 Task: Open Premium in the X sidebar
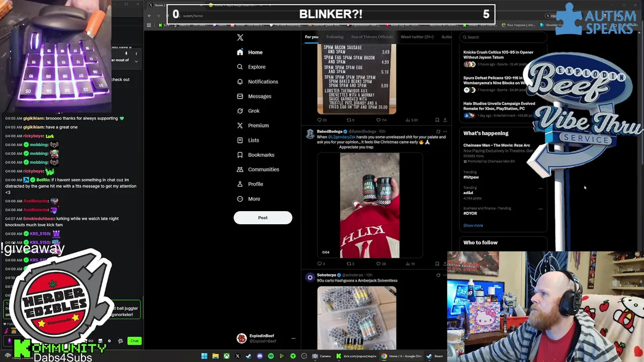click(x=253, y=125)
